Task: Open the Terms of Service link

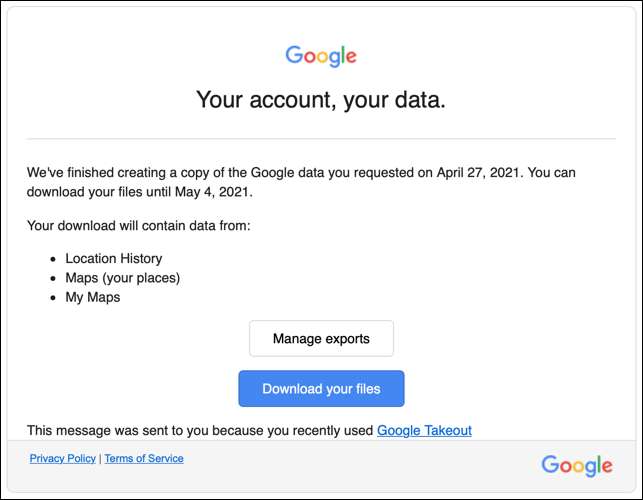Action: [144, 459]
